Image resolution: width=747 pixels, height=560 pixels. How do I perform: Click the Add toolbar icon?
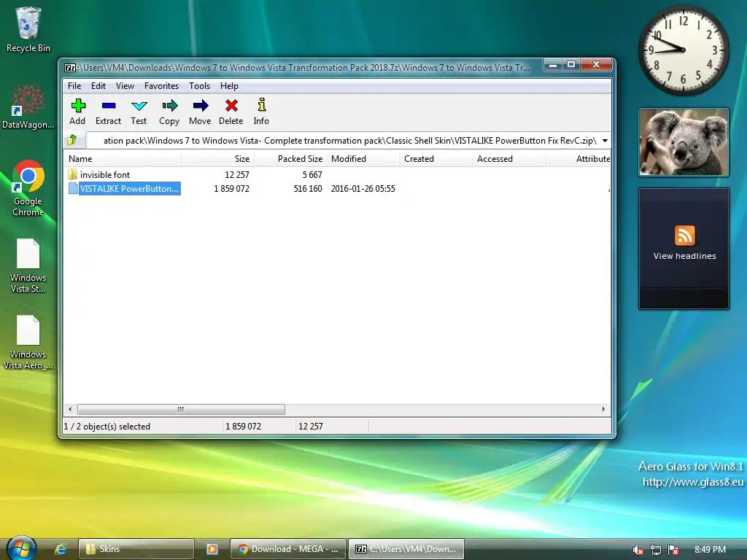pyautogui.click(x=77, y=112)
